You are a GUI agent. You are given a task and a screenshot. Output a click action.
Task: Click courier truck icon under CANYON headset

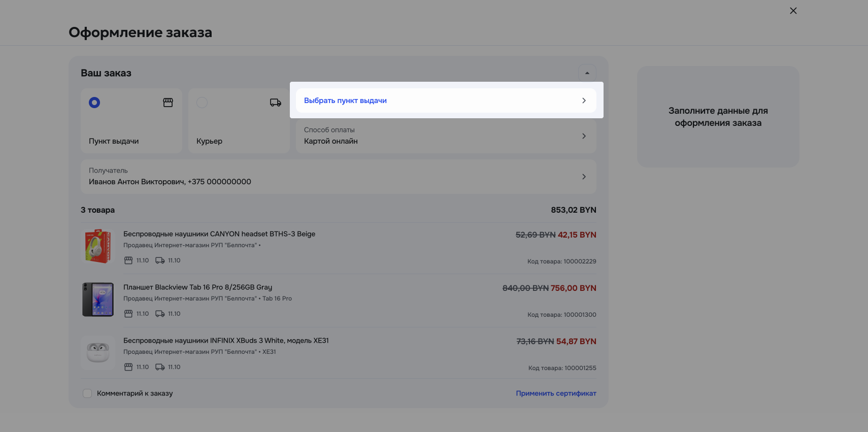160,260
